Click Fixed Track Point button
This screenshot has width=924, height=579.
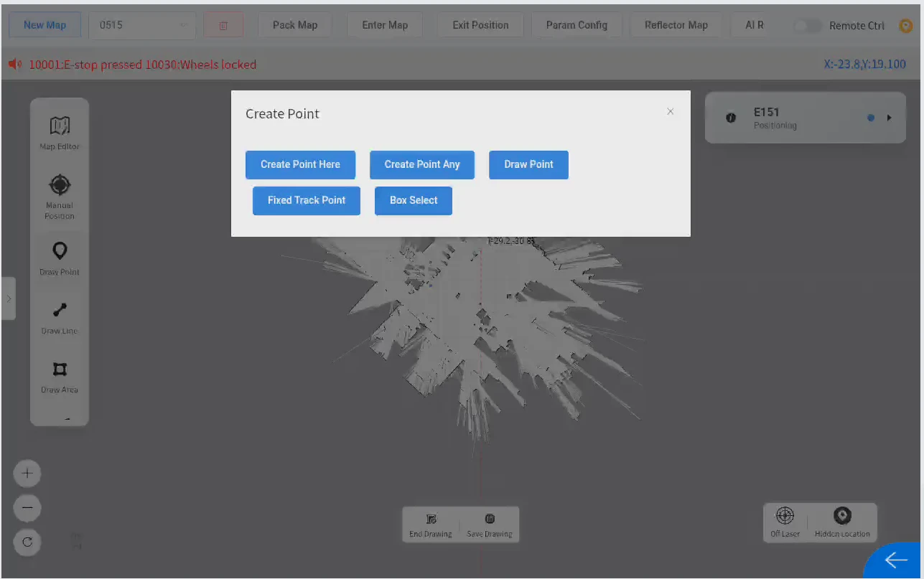click(x=307, y=200)
